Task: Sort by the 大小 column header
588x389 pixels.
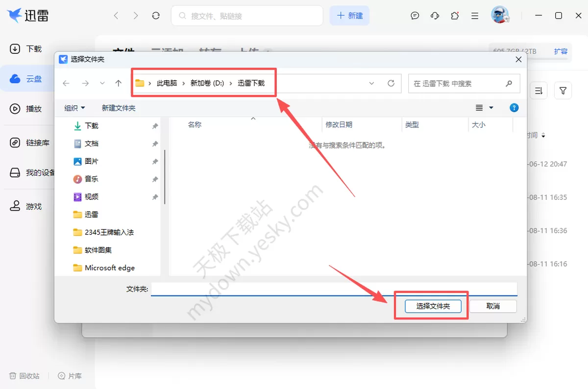Action: point(479,124)
